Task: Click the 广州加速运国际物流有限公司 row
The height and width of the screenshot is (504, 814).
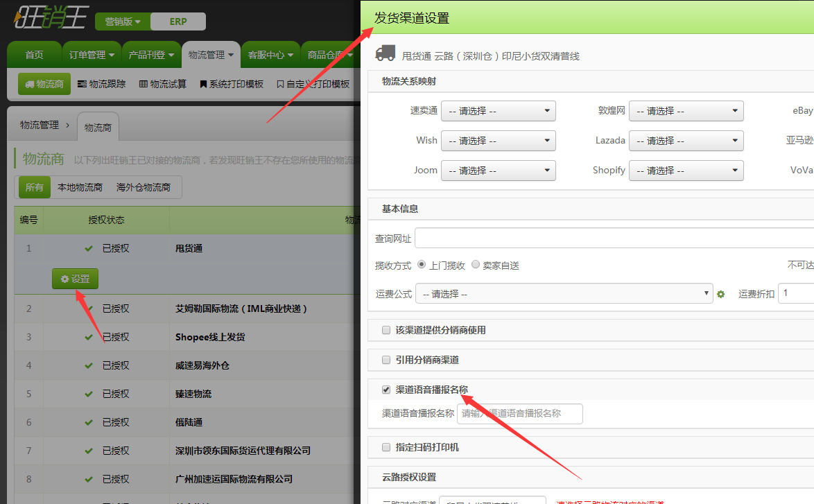Action: (x=234, y=480)
